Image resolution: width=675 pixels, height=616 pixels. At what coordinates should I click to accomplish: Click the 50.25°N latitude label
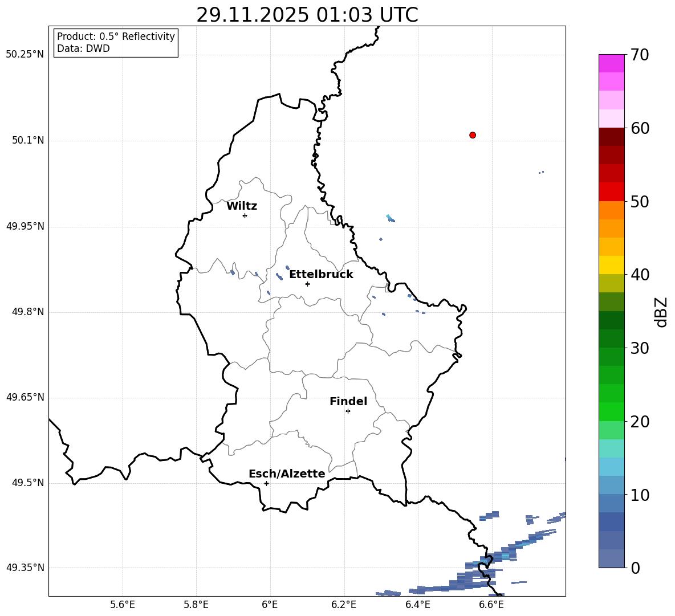click(25, 55)
